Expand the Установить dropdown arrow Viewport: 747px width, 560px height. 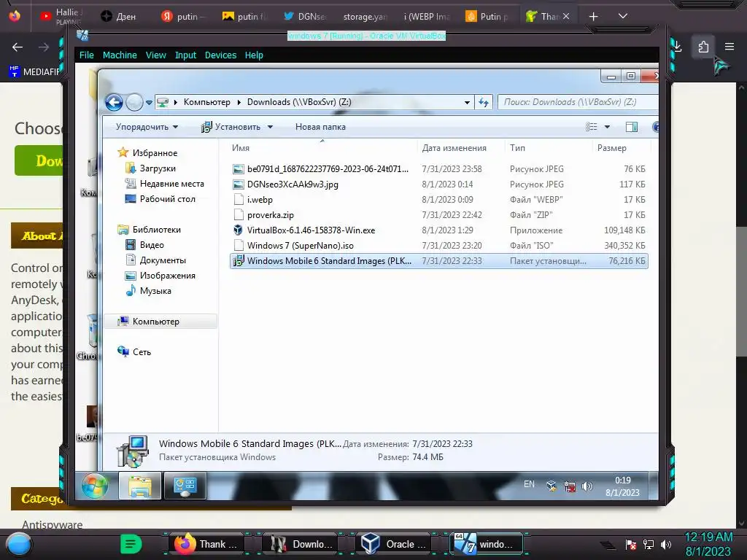[x=270, y=127]
